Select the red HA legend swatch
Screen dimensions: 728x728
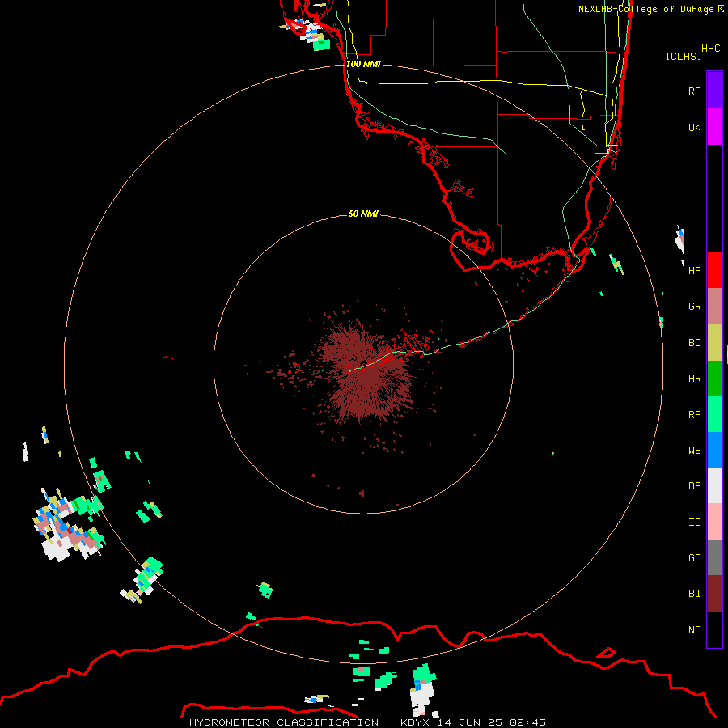pos(714,270)
